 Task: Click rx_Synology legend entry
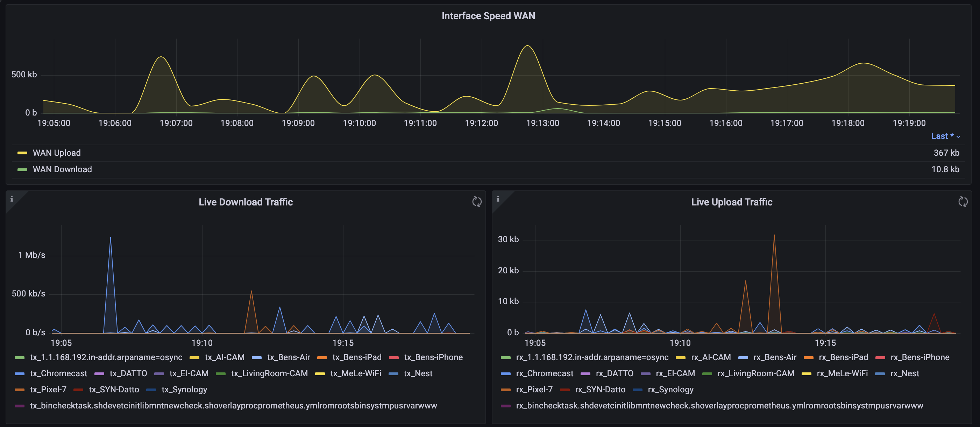pyautogui.click(x=670, y=389)
